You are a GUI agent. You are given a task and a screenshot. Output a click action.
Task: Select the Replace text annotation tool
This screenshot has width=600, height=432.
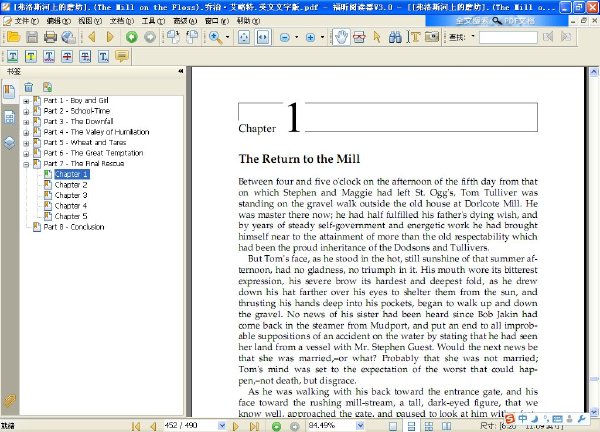click(85, 57)
